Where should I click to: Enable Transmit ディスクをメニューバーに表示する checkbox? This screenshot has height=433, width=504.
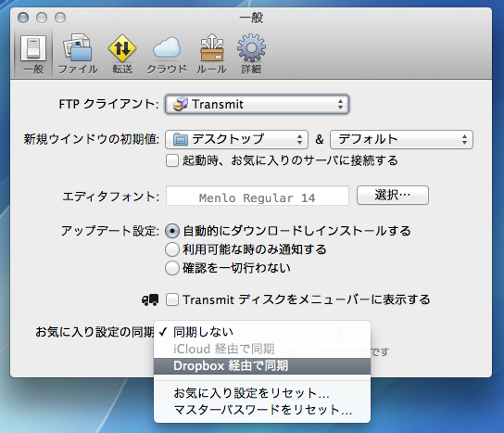172,299
